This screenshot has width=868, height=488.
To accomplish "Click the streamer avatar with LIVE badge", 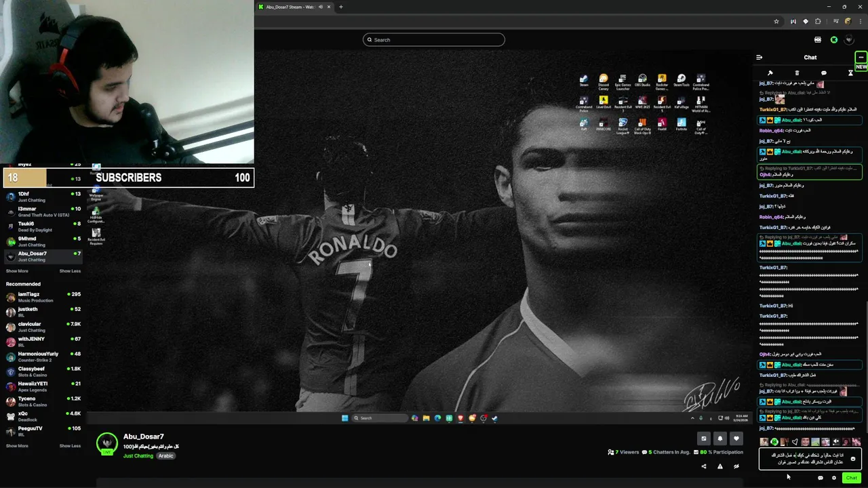I will pyautogui.click(x=106, y=444).
